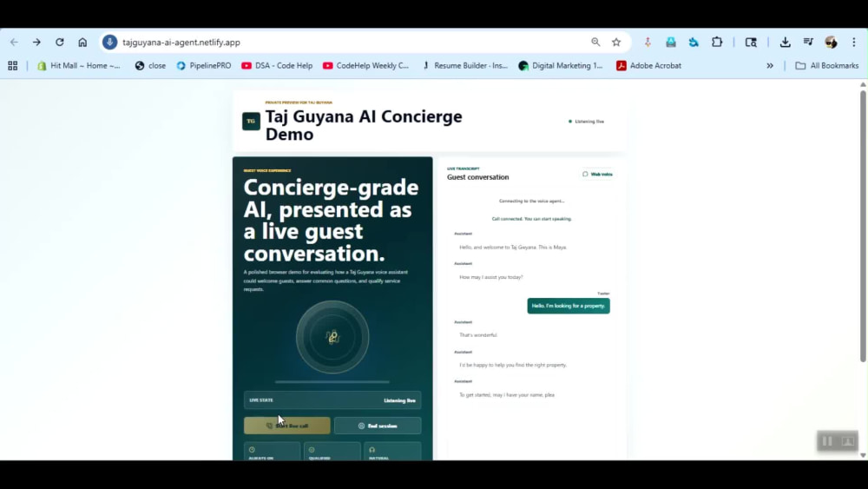868x489 pixels.
Task: Open the blue letter A tray extension
Action: (671, 42)
